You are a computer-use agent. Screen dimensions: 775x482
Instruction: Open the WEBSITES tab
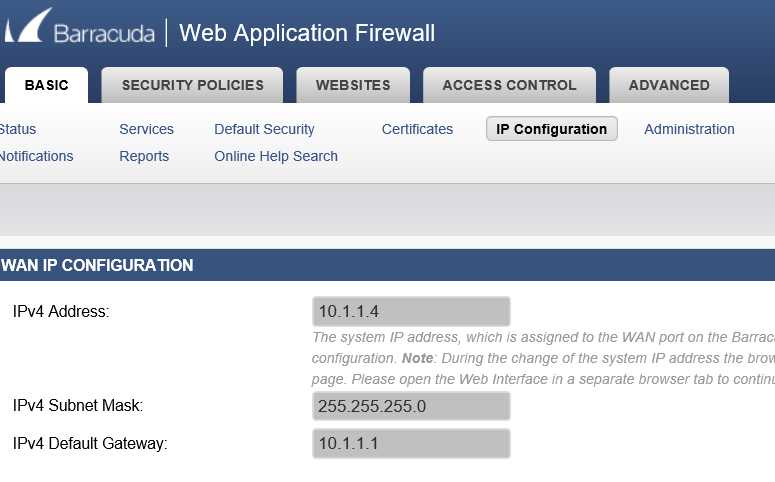(x=353, y=85)
